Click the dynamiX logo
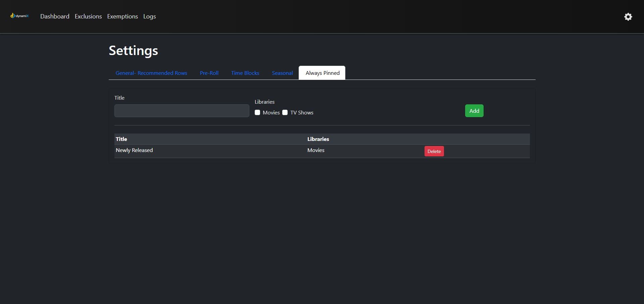This screenshot has width=644, height=304. [x=19, y=16]
